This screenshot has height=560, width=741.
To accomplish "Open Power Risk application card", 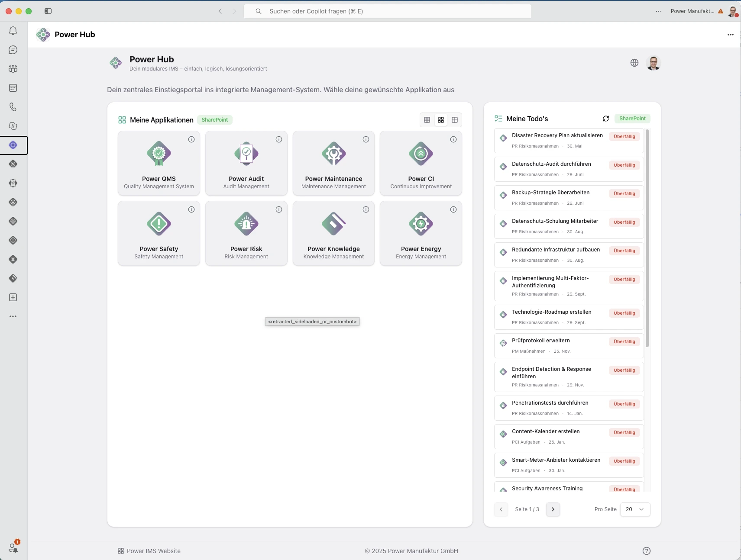I will (x=246, y=233).
